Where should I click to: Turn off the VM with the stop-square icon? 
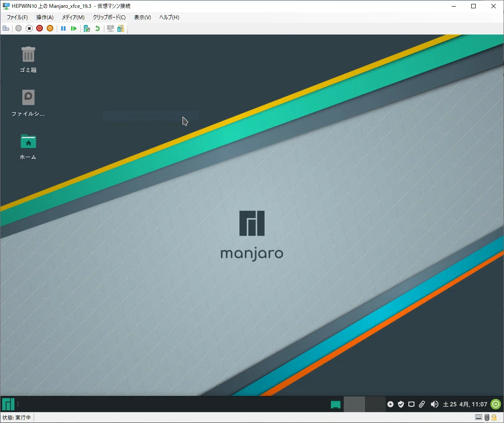pos(29,28)
